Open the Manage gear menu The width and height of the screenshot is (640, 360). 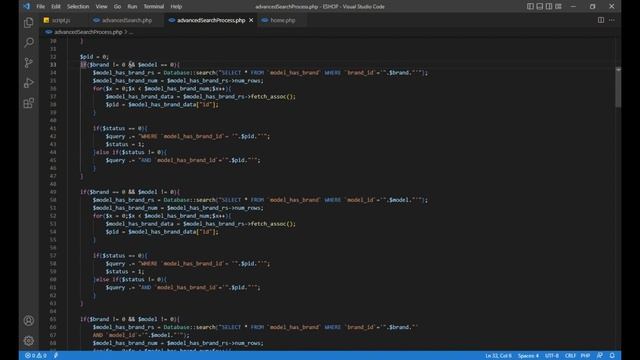(29, 341)
